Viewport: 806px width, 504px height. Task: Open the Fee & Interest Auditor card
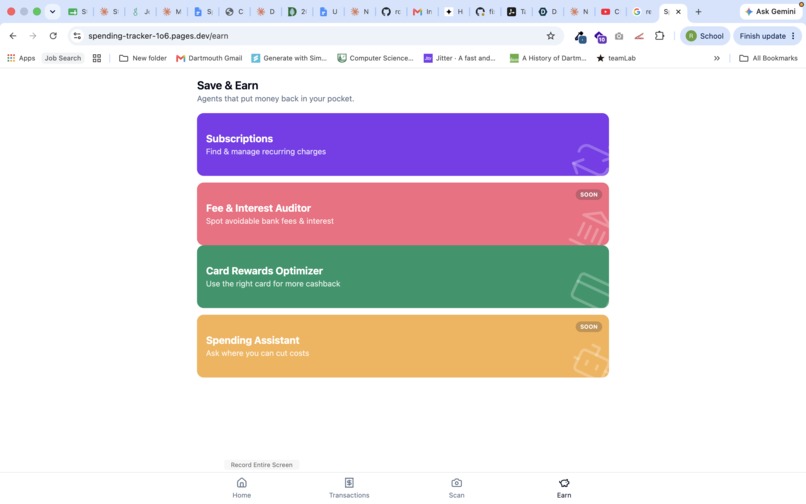click(x=402, y=213)
